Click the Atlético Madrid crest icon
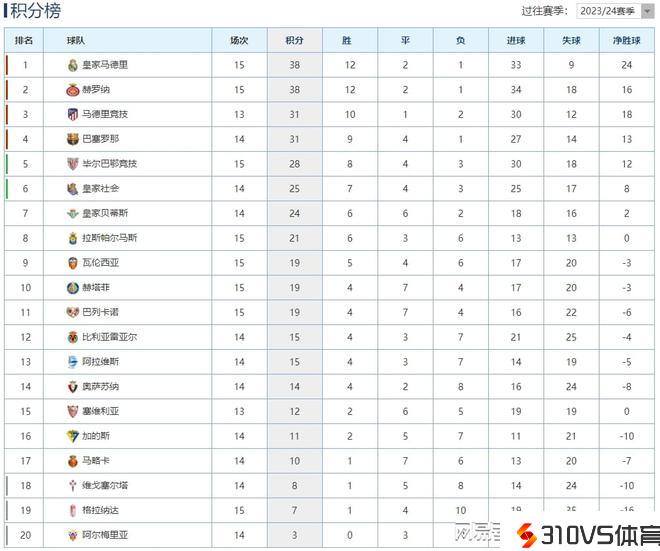 pos(72,114)
